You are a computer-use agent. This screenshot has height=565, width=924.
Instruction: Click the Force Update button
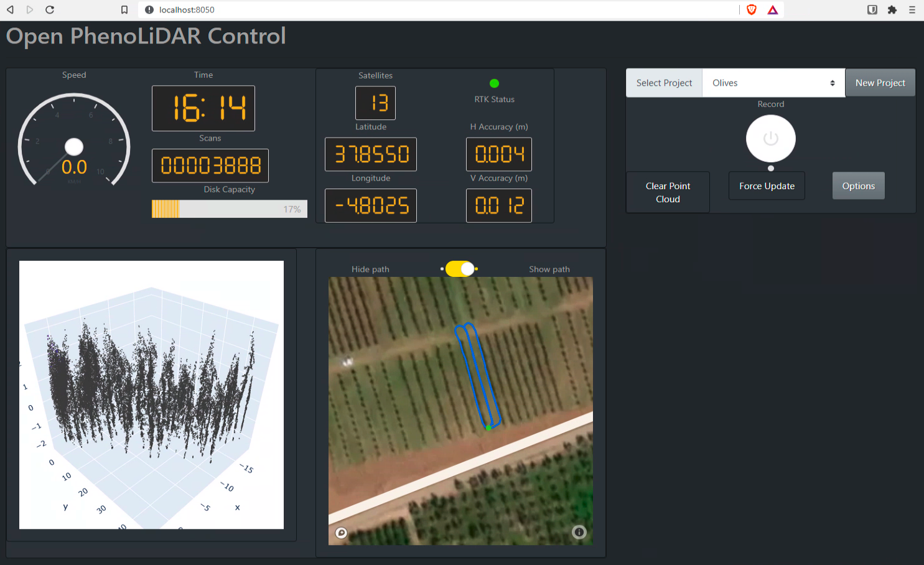pos(767,186)
